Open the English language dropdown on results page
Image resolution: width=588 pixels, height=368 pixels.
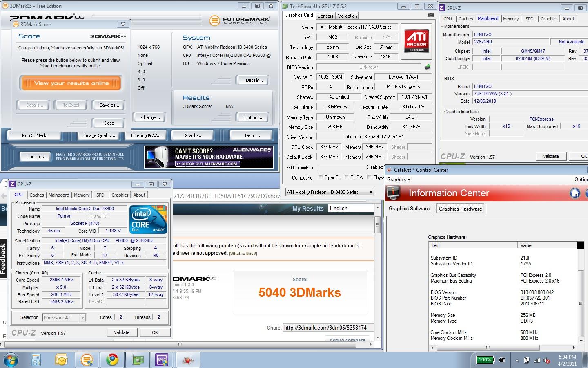tap(352, 208)
